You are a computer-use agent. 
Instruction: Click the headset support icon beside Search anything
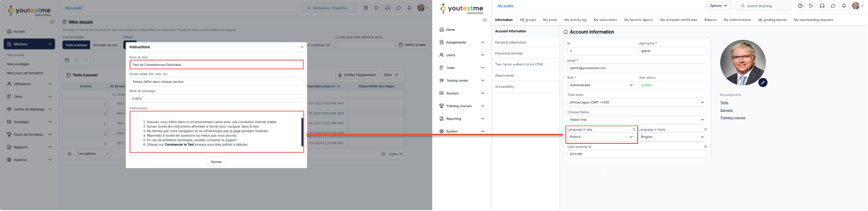pos(822,6)
